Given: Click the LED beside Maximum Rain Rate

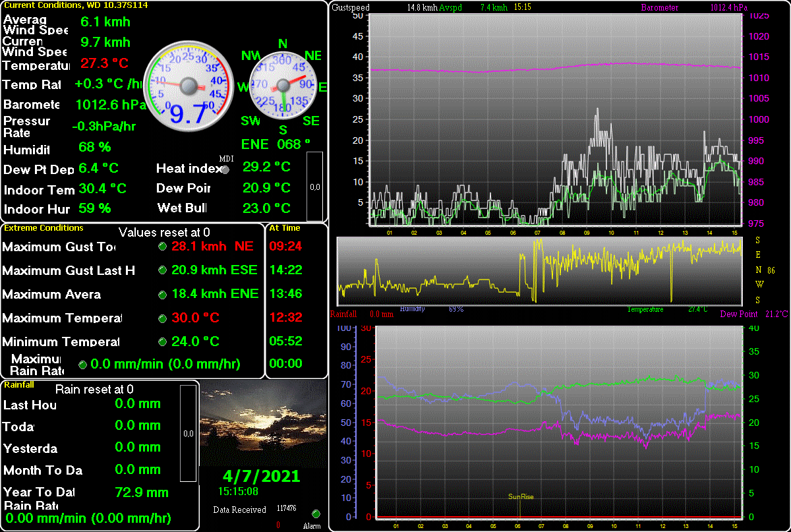Looking at the screenshot, I should pyautogui.click(x=82, y=365).
